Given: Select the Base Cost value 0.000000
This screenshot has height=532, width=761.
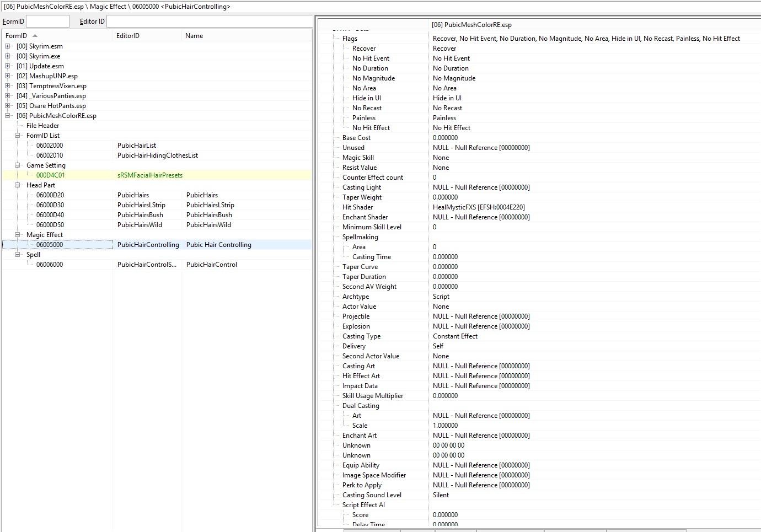Looking at the screenshot, I should 445,138.
